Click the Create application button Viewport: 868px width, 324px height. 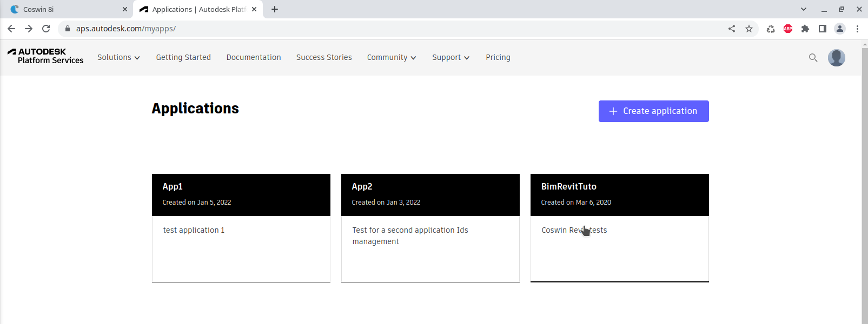click(x=653, y=111)
